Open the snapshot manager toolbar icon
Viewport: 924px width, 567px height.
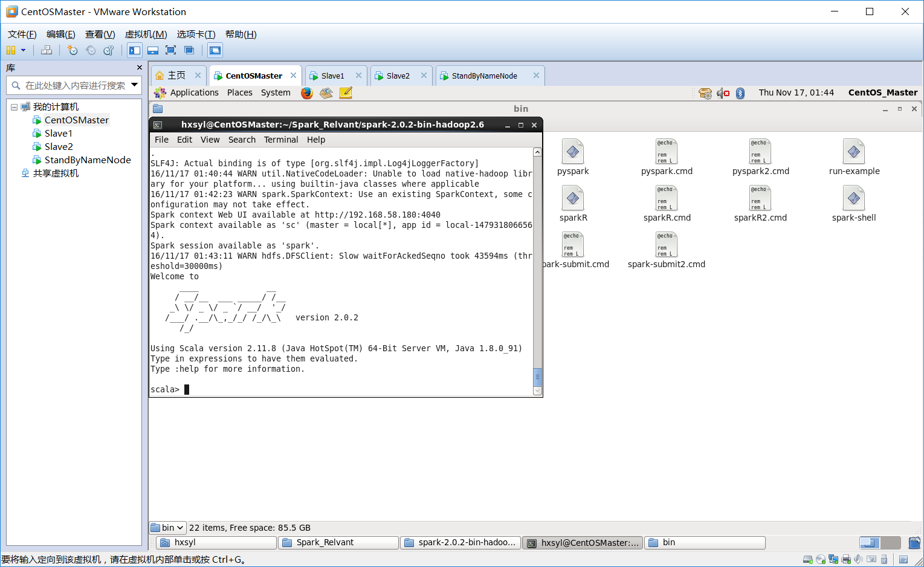109,50
